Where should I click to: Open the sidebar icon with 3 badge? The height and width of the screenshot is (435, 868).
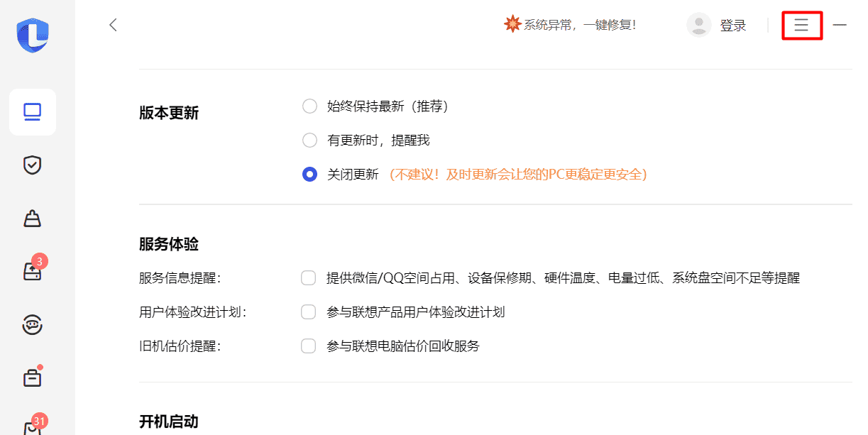[33, 272]
